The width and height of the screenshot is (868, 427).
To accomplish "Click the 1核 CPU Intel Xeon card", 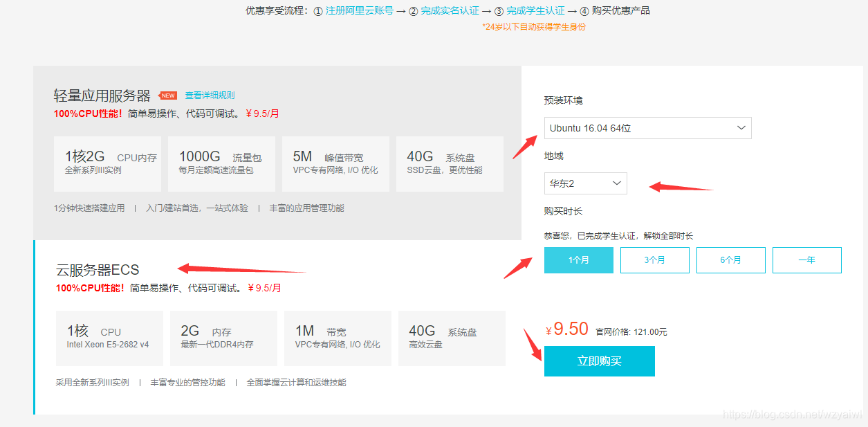I will pos(109,338).
